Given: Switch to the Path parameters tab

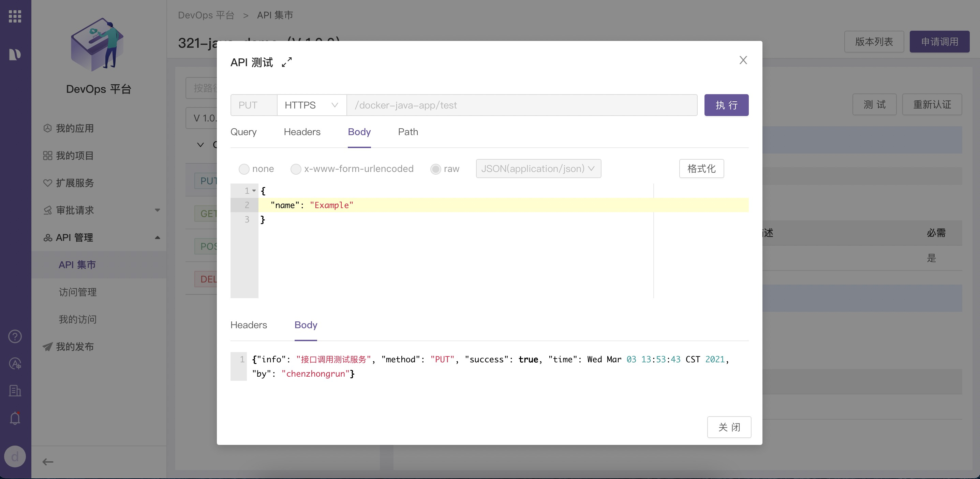Looking at the screenshot, I should [x=408, y=132].
